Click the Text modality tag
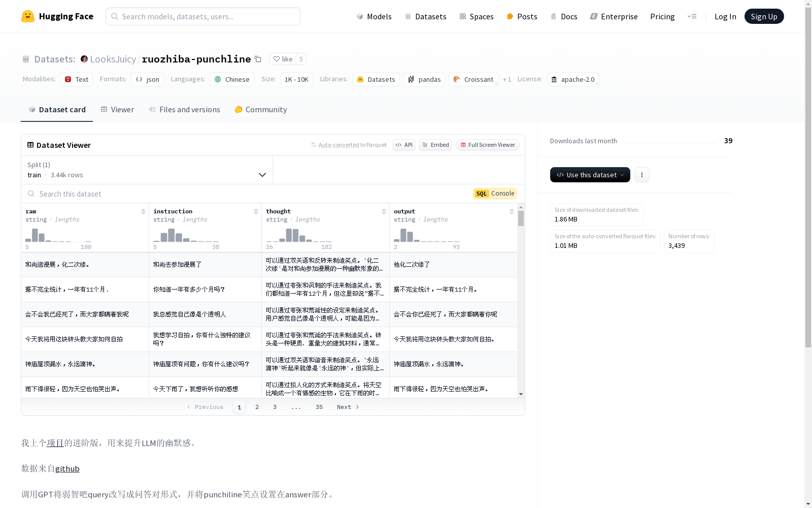This screenshot has width=812, height=508. tap(77, 79)
